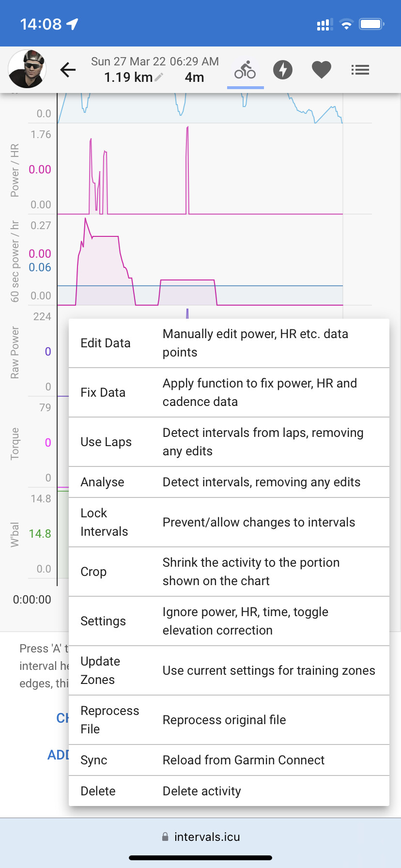Open the power lightning bolt tab
The image size is (401, 868).
(x=283, y=70)
